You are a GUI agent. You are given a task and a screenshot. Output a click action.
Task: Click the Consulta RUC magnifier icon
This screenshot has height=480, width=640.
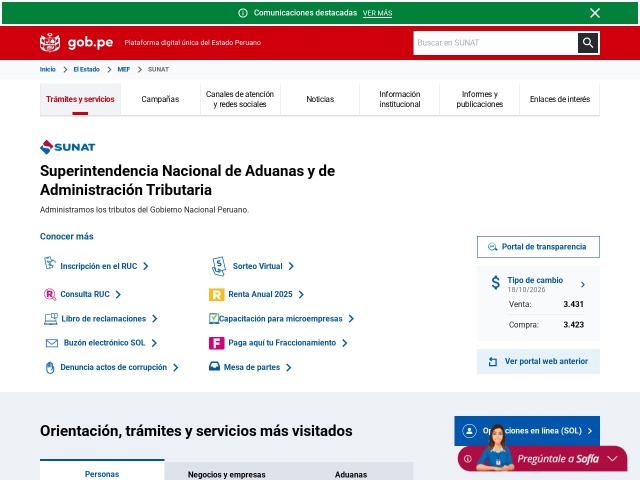click(50, 294)
